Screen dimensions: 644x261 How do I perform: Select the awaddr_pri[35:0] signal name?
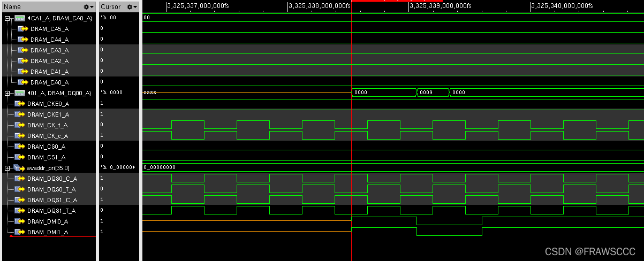48,168
